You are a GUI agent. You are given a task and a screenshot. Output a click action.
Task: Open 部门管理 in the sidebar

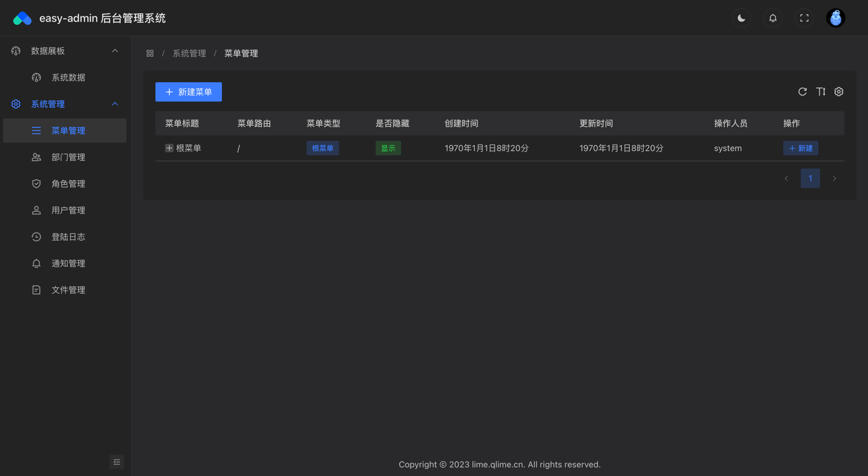[x=68, y=157]
